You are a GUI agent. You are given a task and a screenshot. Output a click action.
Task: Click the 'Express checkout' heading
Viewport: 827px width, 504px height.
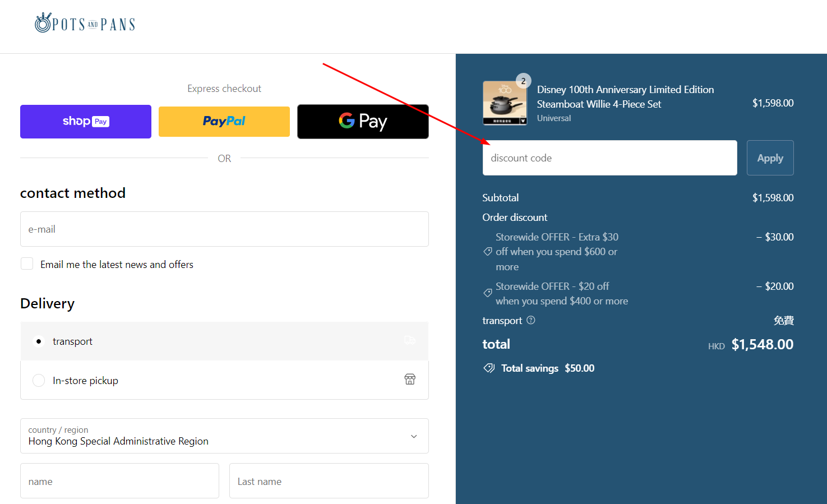(224, 89)
